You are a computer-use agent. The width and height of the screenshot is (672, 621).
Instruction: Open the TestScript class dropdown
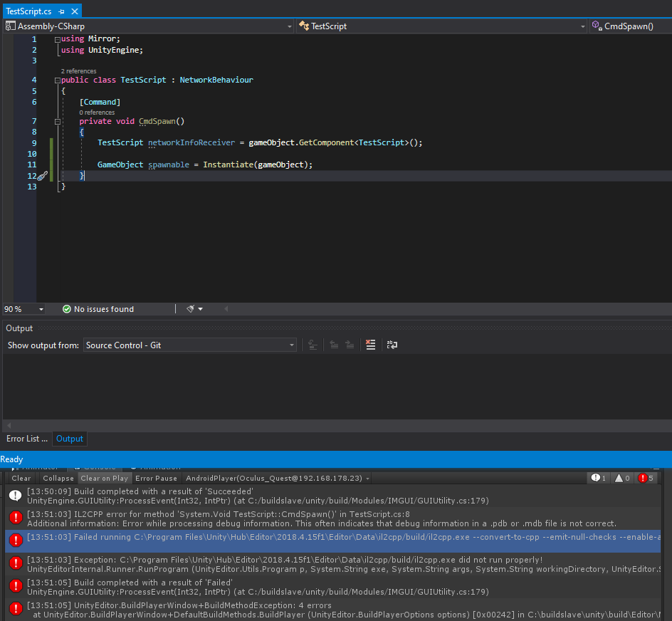coord(442,26)
